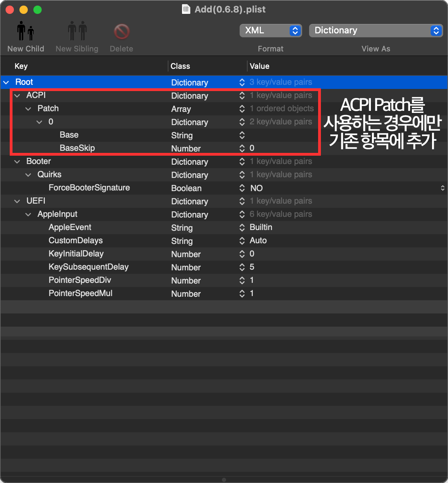Collapse the 0 dictionary item
Viewport: 448px width, 483px height.
pos(40,122)
